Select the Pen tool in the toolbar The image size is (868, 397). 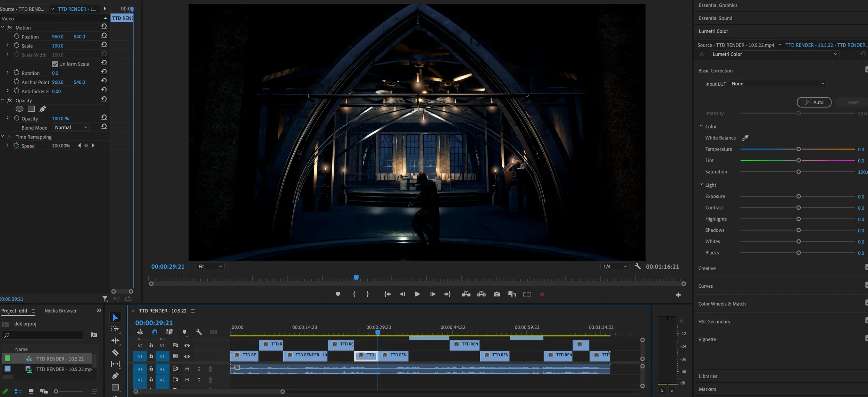pyautogui.click(x=115, y=376)
